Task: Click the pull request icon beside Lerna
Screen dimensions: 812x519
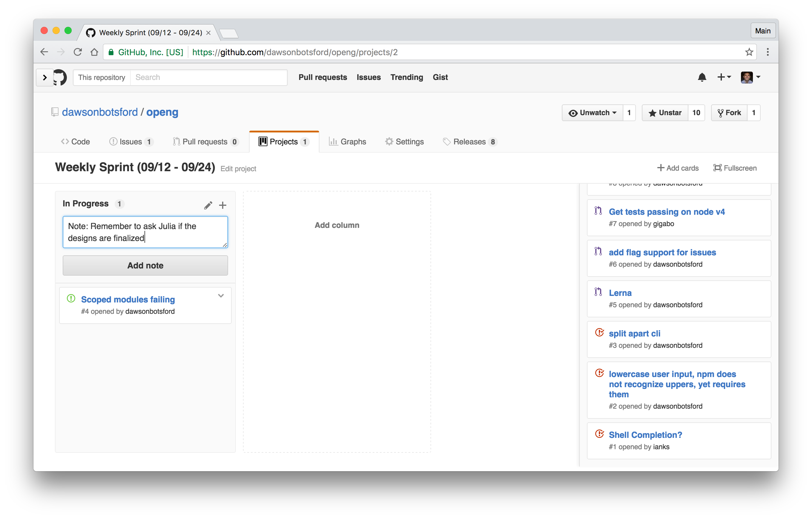Action: 599,292
